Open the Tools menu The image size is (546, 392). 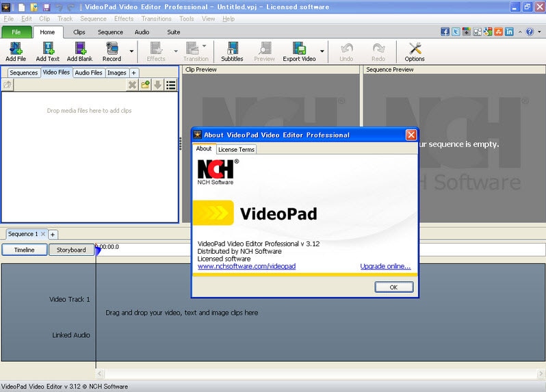tap(187, 18)
